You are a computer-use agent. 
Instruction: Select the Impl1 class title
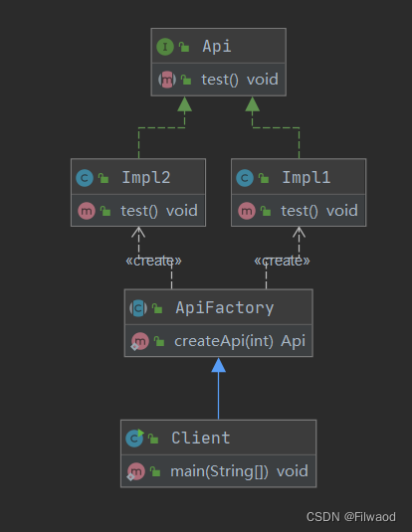pyautogui.click(x=307, y=177)
